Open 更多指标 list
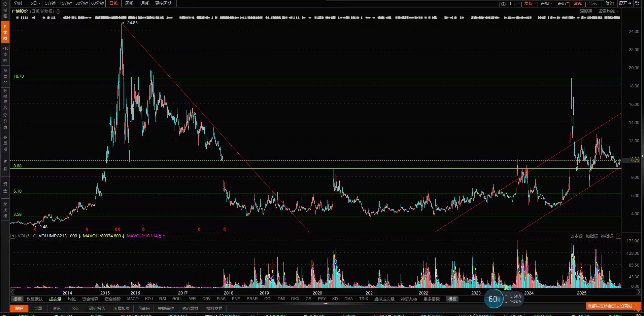This screenshot has width=644, height=316. pos(432,299)
